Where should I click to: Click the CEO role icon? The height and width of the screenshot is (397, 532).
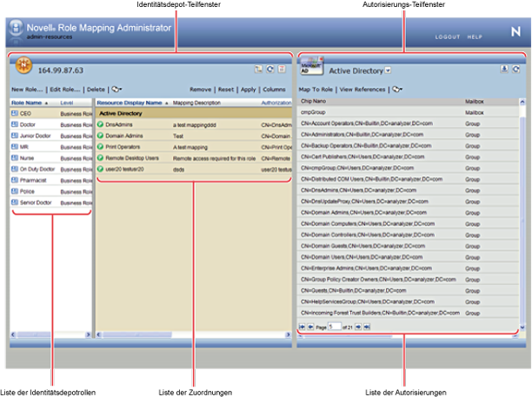click(15, 113)
